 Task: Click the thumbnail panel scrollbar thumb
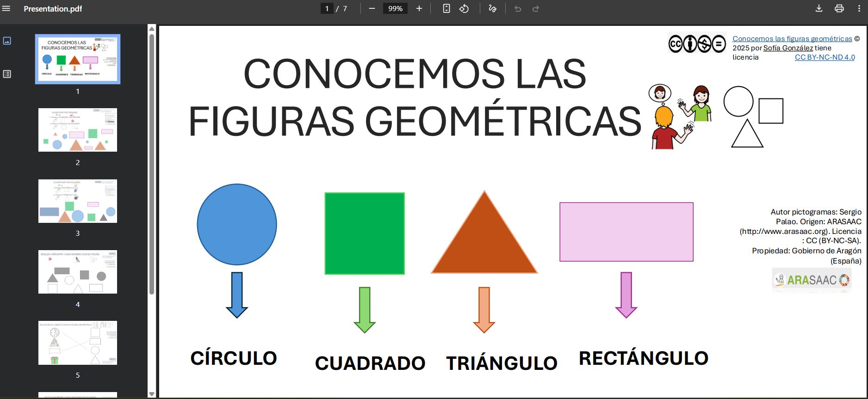(152, 164)
